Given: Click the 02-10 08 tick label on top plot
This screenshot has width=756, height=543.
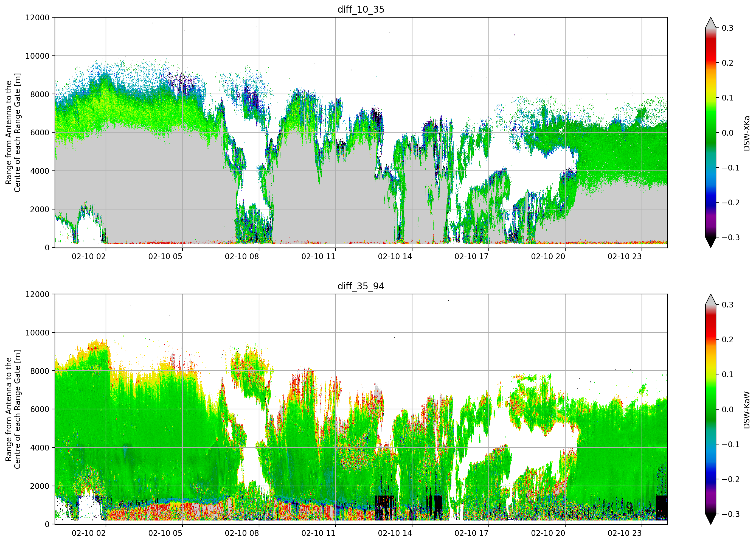Looking at the screenshot, I should (242, 256).
